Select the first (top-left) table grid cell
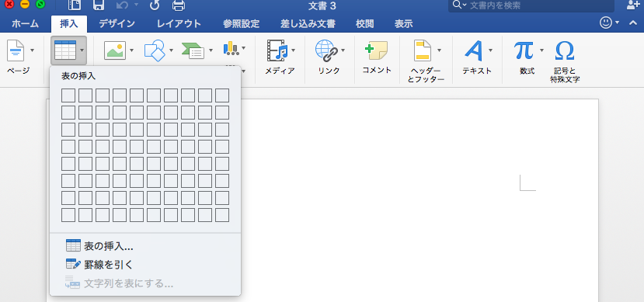This screenshot has height=302, width=644. (68, 95)
